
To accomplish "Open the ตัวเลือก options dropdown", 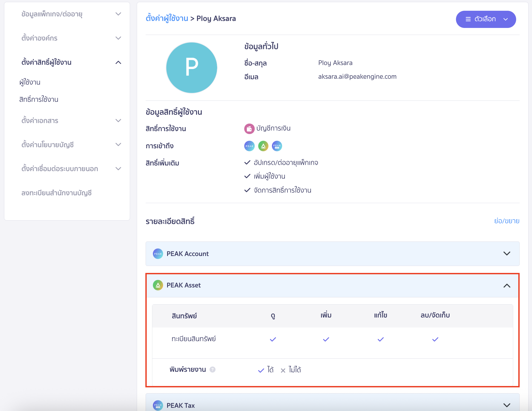I will pos(486,19).
